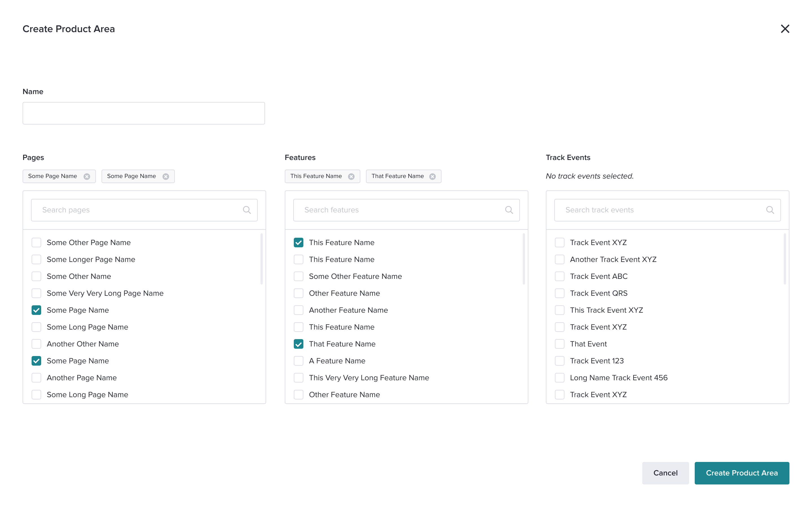The height and width of the screenshot is (507, 812).
Task: Click the search pages magnifier icon
Action: pyautogui.click(x=247, y=210)
